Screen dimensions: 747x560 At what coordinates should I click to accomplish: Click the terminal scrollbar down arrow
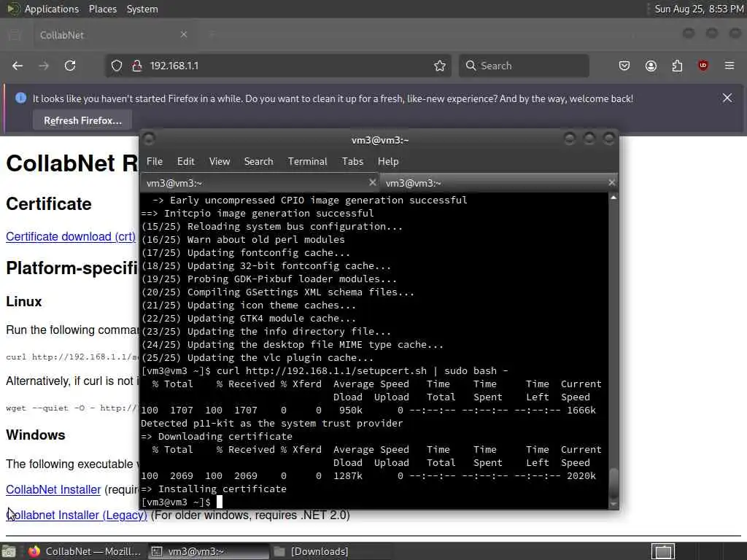614,504
